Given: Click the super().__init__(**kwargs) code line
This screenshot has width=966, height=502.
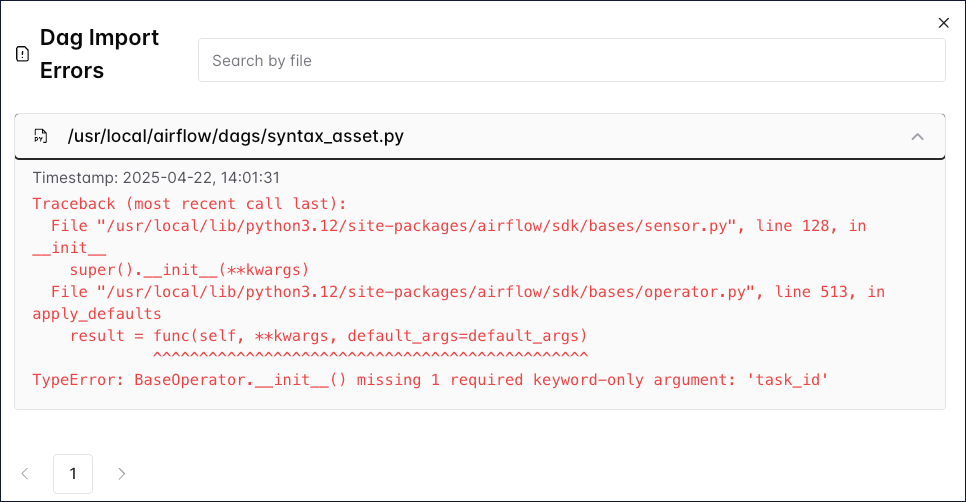Looking at the screenshot, I should pos(189,270).
